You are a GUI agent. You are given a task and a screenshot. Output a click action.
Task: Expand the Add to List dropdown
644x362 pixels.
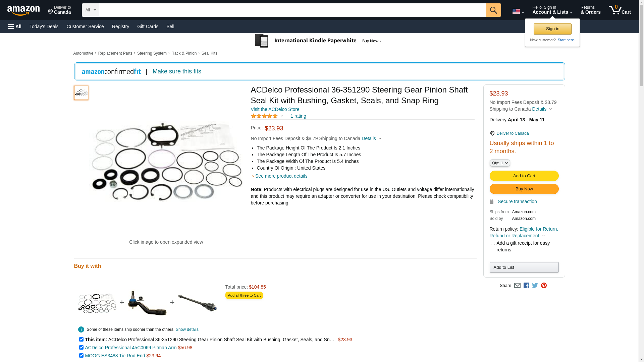coord(524,267)
